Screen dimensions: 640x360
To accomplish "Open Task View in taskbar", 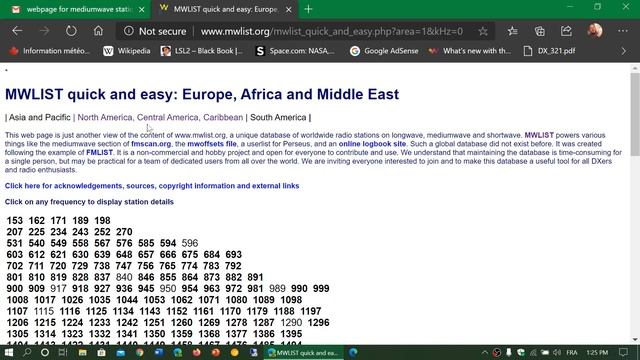I will (x=63, y=353).
